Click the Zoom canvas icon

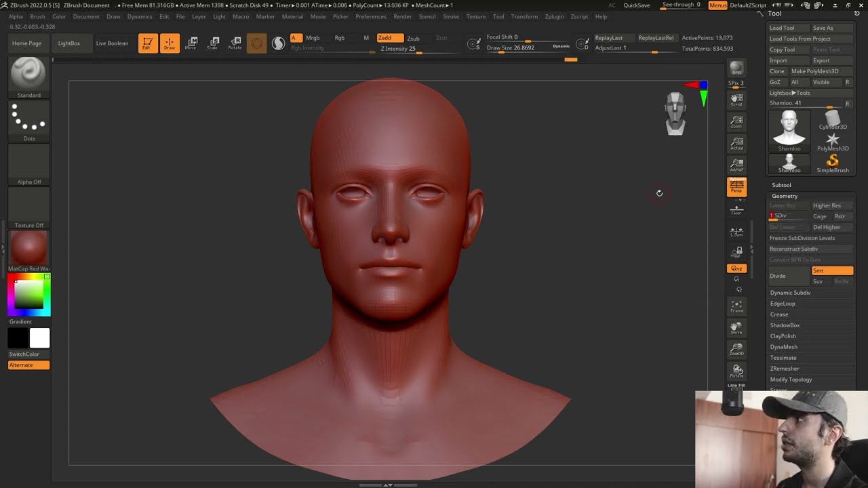pyautogui.click(x=736, y=122)
